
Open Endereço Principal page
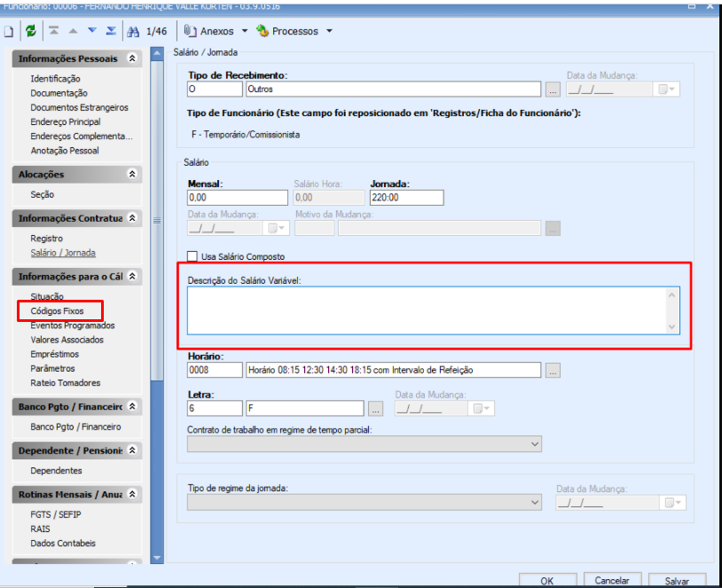point(66,122)
